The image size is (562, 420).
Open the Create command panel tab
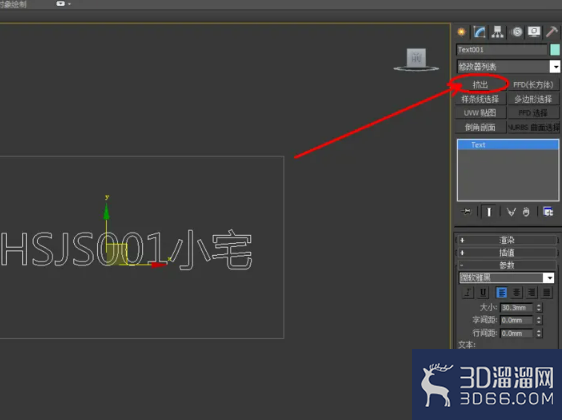tap(461, 32)
